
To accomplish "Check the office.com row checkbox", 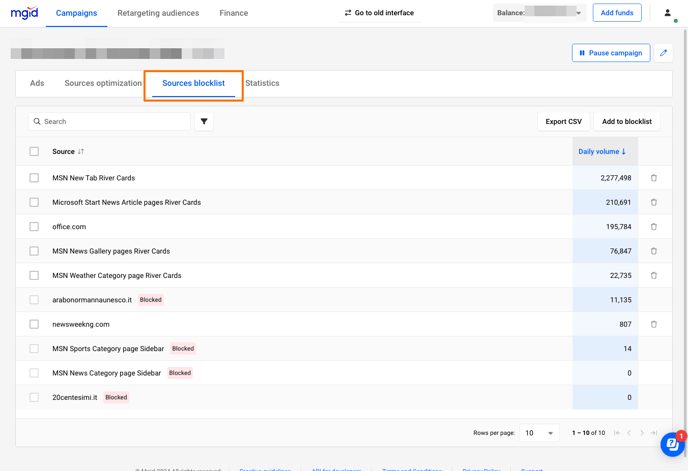I will [34, 227].
